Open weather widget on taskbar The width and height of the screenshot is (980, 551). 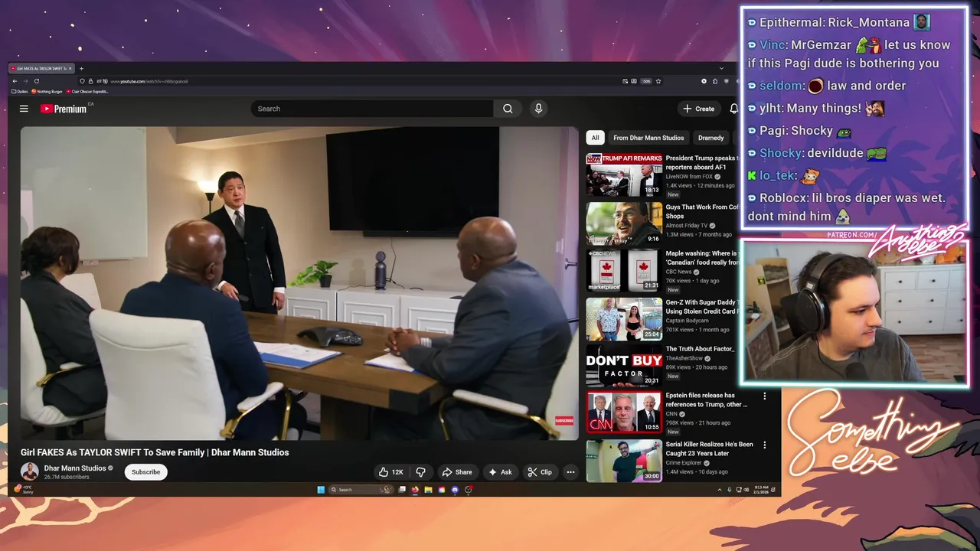pos(24,489)
